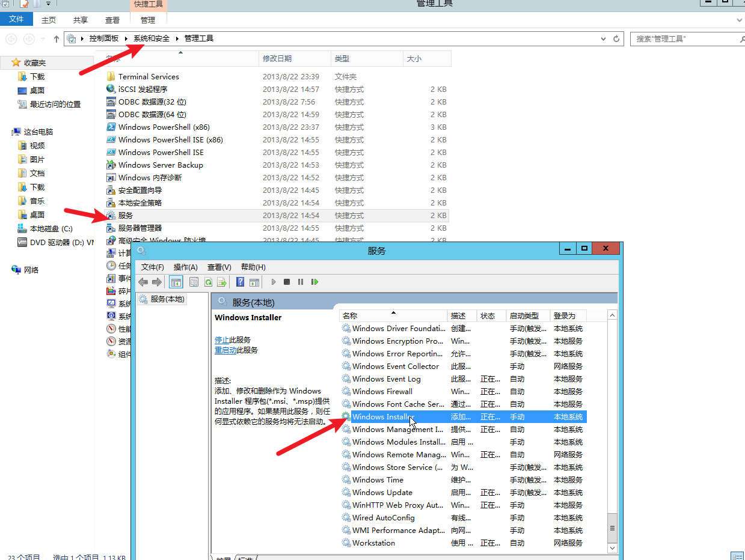
Task: Click the address bar refresh icon
Action: [616, 38]
